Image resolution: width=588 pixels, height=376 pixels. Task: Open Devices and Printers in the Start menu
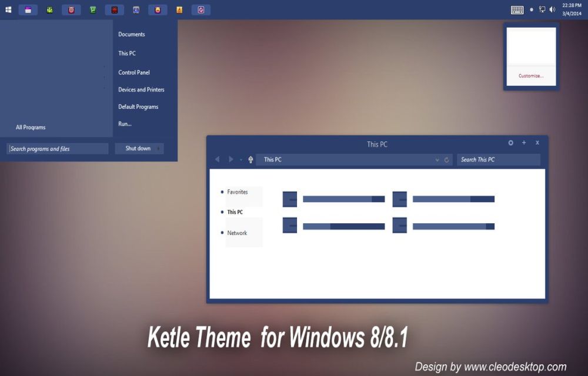(141, 89)
